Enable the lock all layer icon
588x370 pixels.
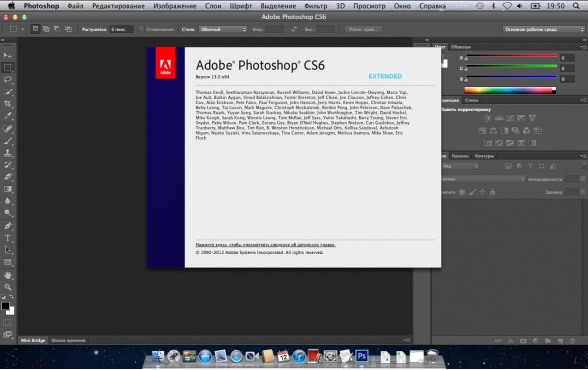492,192
